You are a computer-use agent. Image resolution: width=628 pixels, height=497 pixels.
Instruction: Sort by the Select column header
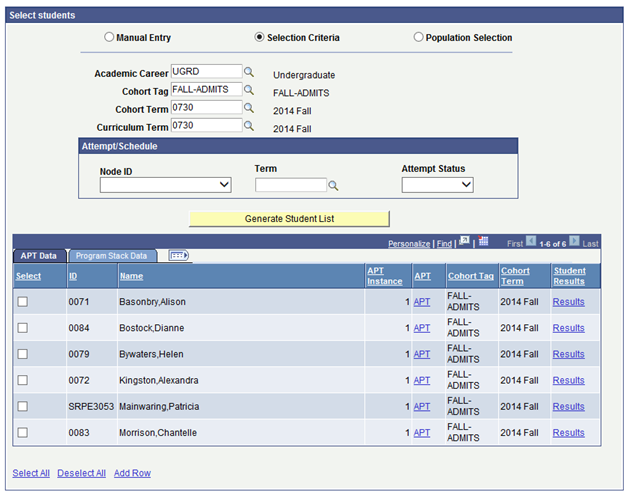click(x=28, y=276)
